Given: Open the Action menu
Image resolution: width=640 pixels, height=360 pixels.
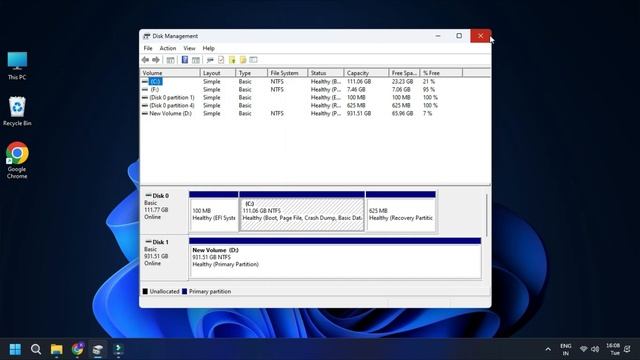Looking at the screenshot, I should [x=168, y=48].
